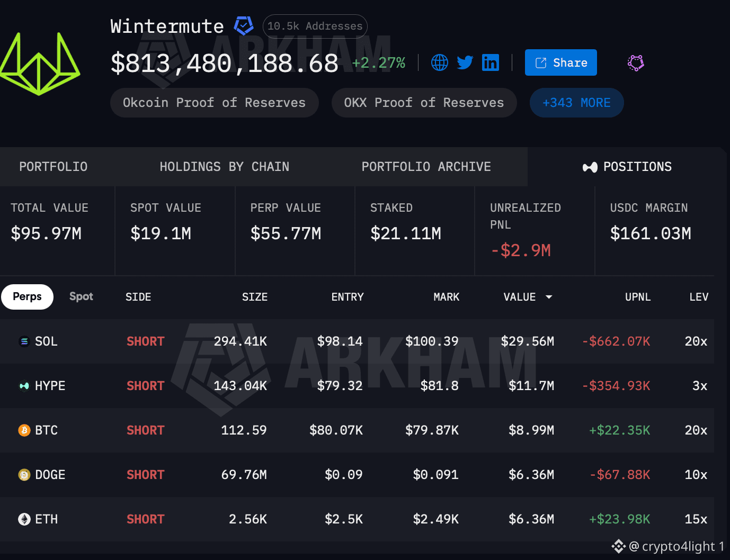Sort by the SIZE column header

point(255,297)
